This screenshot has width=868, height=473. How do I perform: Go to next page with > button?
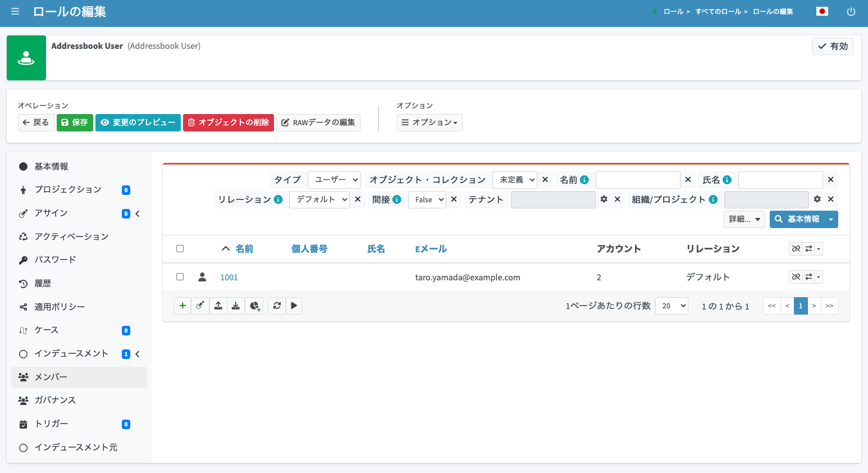click(x=814, y=306)
